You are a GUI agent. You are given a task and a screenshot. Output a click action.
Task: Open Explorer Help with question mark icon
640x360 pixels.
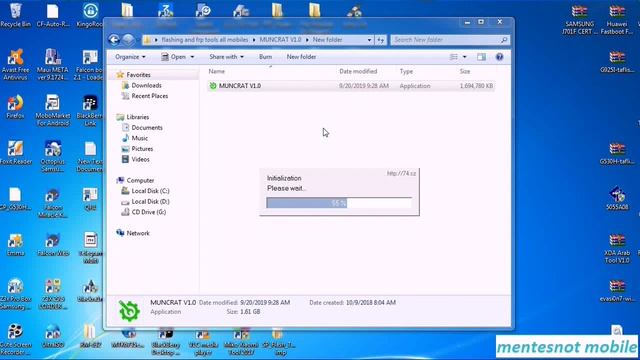pyautogui.click(x=499, y=57)
